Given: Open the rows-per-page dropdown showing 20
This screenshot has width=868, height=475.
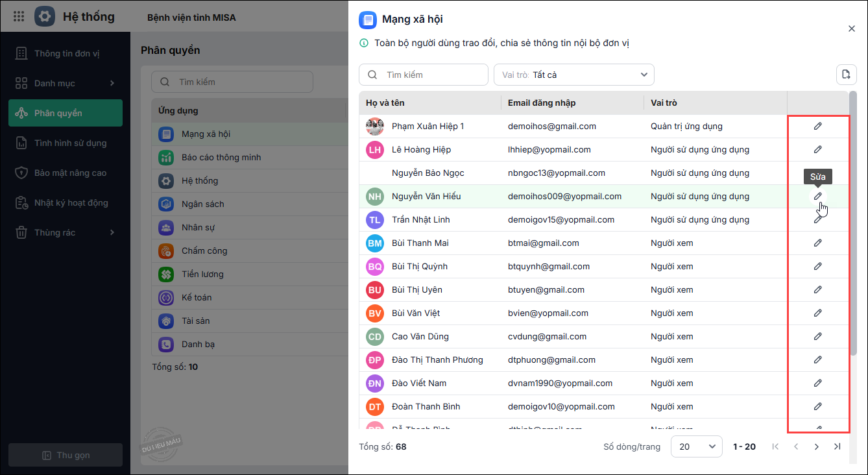Looking at the screenshot, I should [x=696, y=446].
